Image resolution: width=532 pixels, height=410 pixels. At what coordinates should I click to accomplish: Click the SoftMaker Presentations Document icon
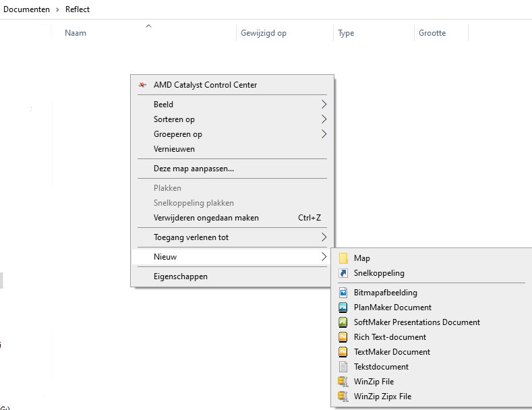click(343, 322)
